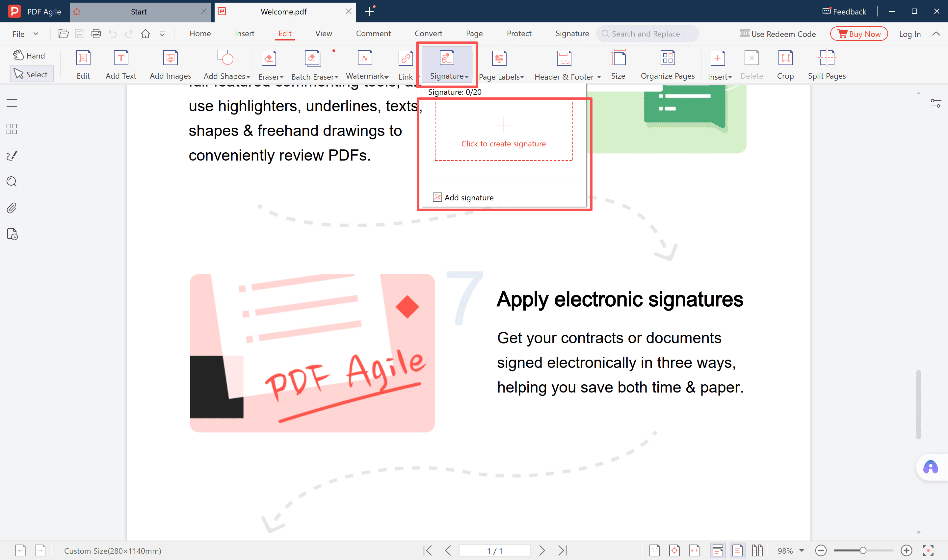Toggle continuous scrolling view in status bar

coord(718,551)
